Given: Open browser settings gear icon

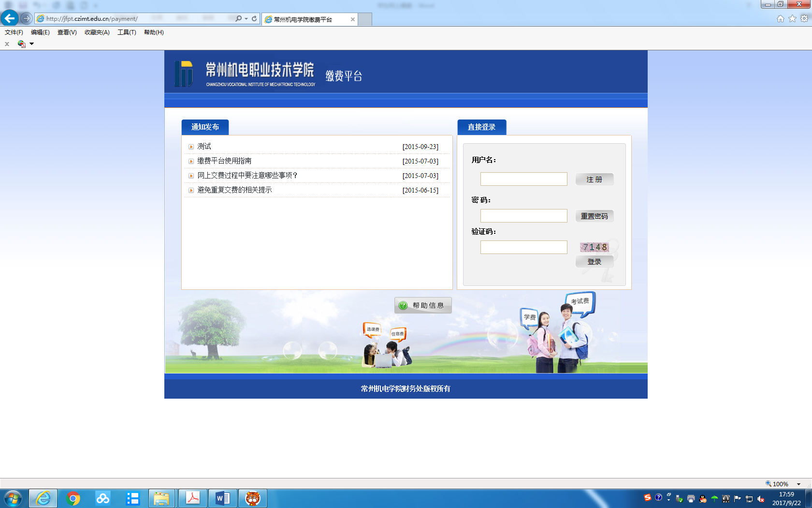Looking at the screenshot, I should [804, 18].
